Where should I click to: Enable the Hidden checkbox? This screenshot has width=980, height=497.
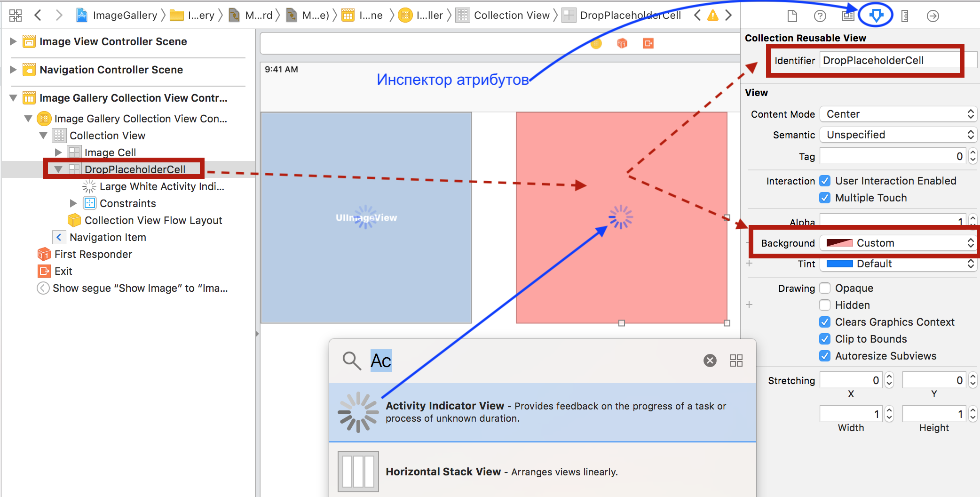pos(825,305)
